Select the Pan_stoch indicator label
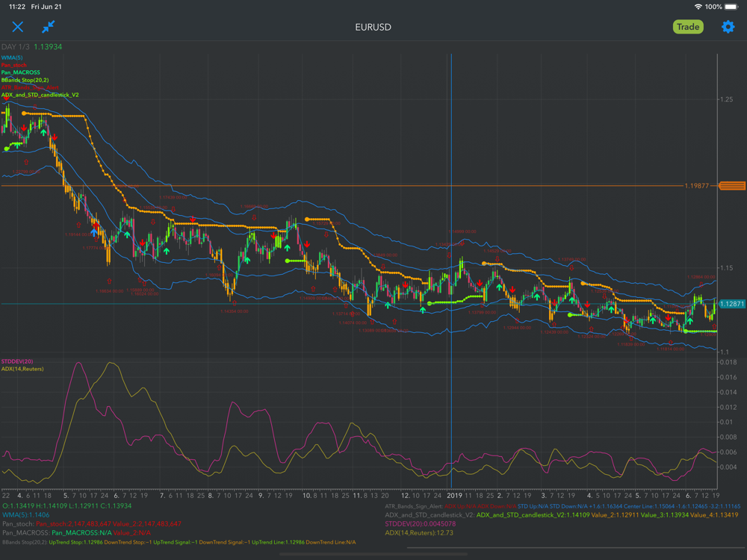Image resolution: width=747 pixels, height=560 pixels. [x=13, y=65]
